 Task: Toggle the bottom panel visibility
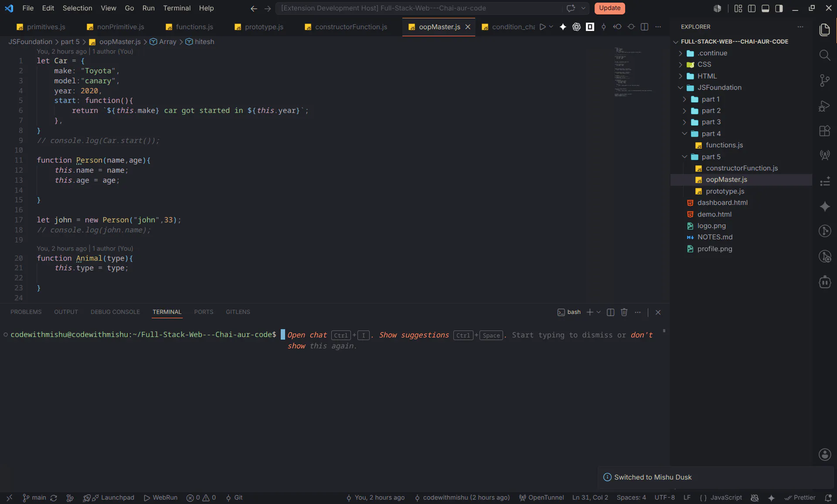pos(765,8)
